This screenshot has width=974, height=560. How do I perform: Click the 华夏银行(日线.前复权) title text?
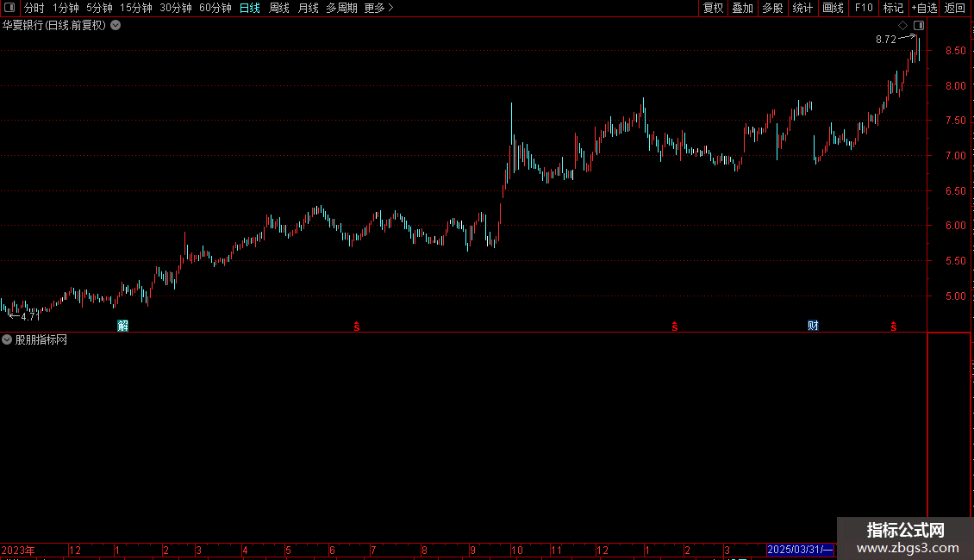pyautogui.click(x=54, y=26)
